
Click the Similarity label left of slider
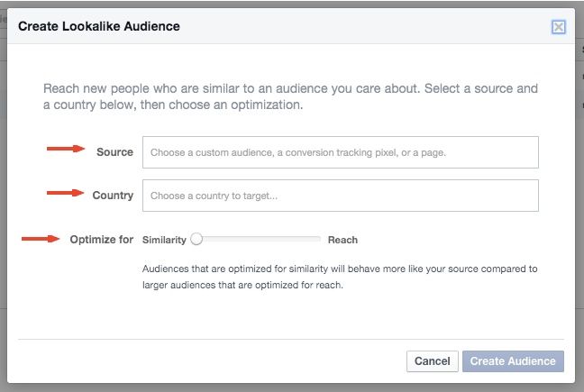164,240
